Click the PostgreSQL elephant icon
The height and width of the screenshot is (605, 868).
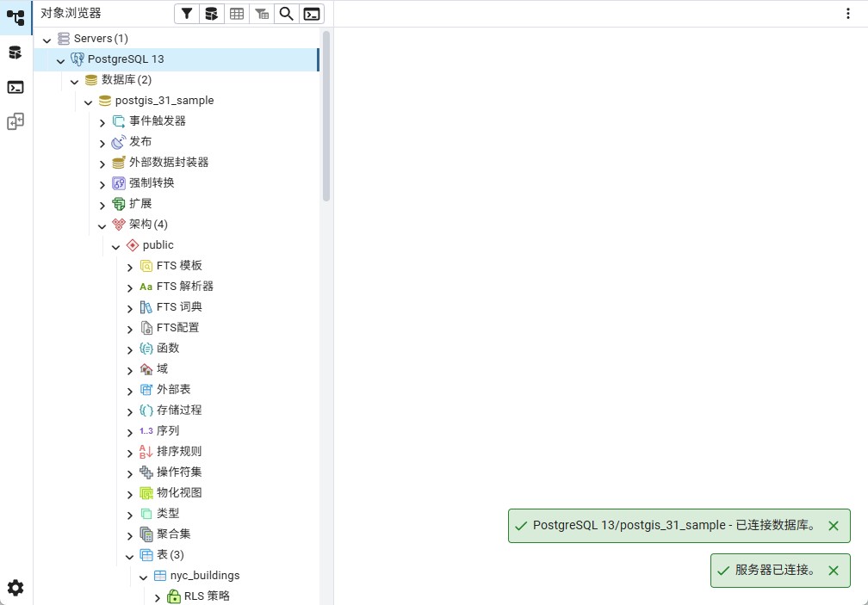(77, 59)
